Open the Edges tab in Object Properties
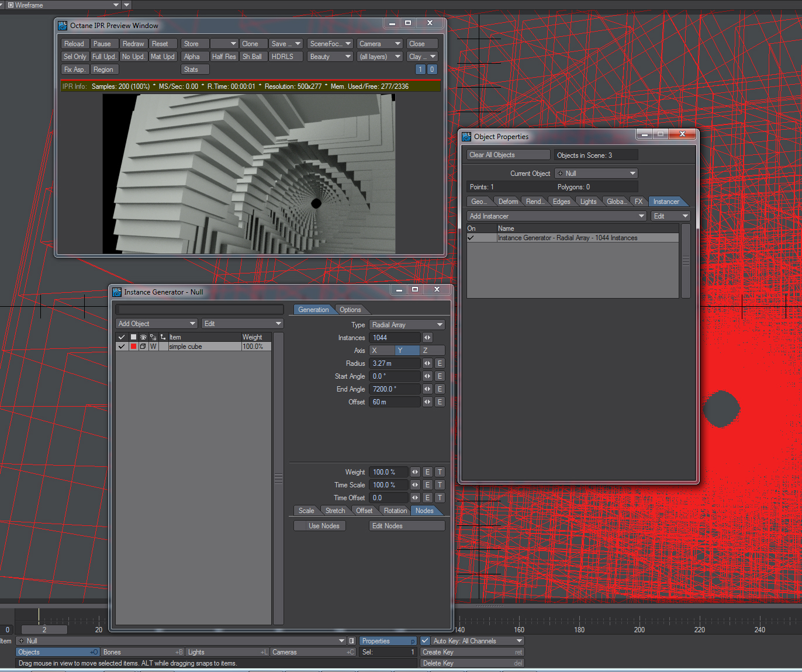 click(561, 202)
